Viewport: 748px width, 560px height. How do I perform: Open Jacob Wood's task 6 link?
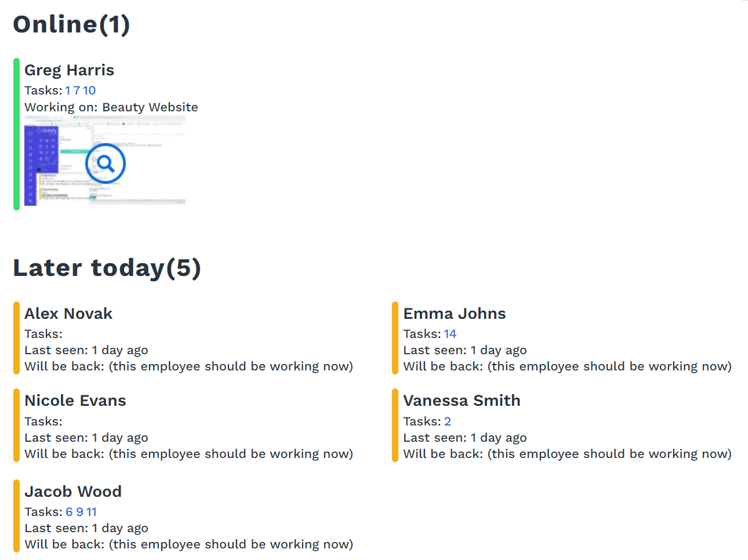(69, 512)
